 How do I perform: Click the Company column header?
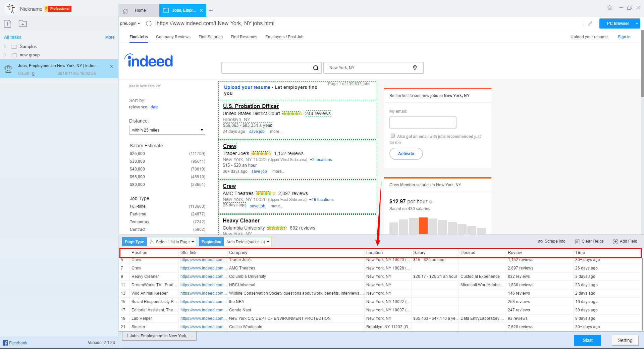pos(296,253)
